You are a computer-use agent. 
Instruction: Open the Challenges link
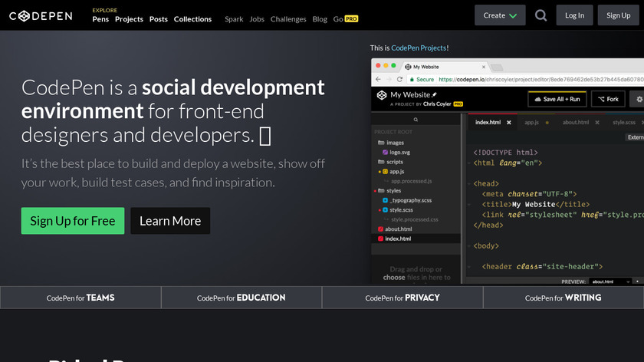288,19
